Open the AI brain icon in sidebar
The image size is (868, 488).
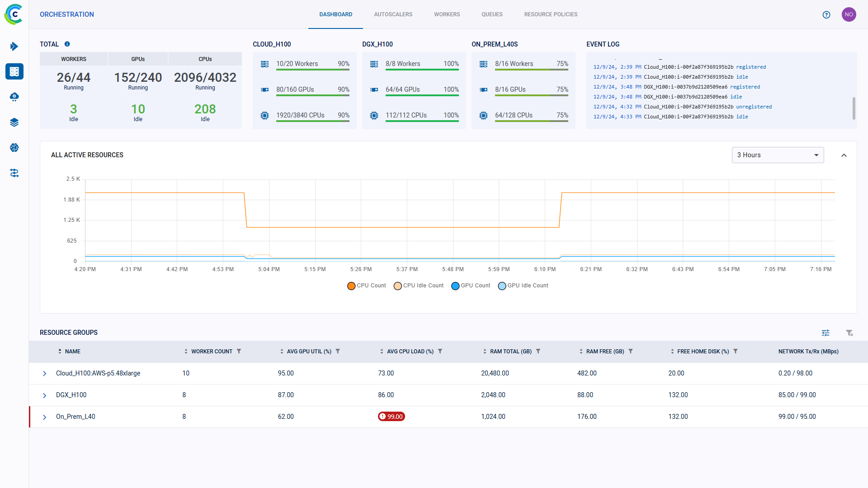point(14,147)
